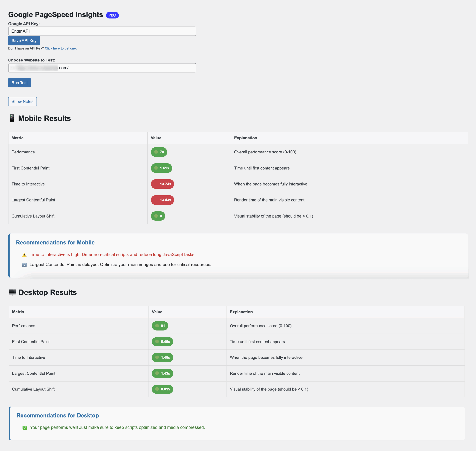This screenshot has width=476, height=451.
Task: Click the Google API Key input field
Action: coord(102,31)
